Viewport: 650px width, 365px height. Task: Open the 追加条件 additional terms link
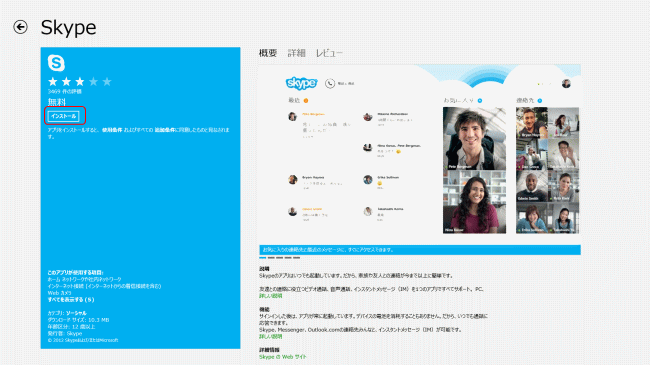click(165, 130)
